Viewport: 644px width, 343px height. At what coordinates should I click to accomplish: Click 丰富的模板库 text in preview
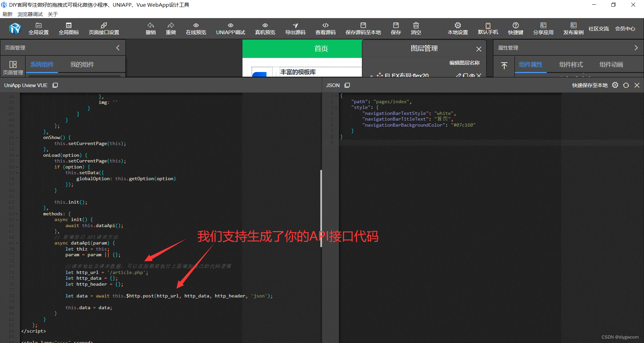coord(298,72)
